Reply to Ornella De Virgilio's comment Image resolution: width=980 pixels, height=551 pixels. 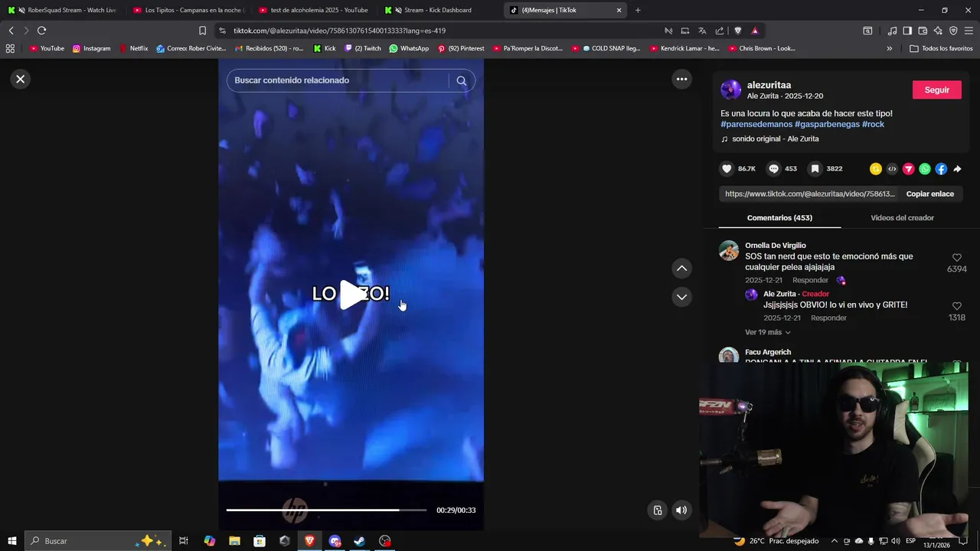(810, 280)
